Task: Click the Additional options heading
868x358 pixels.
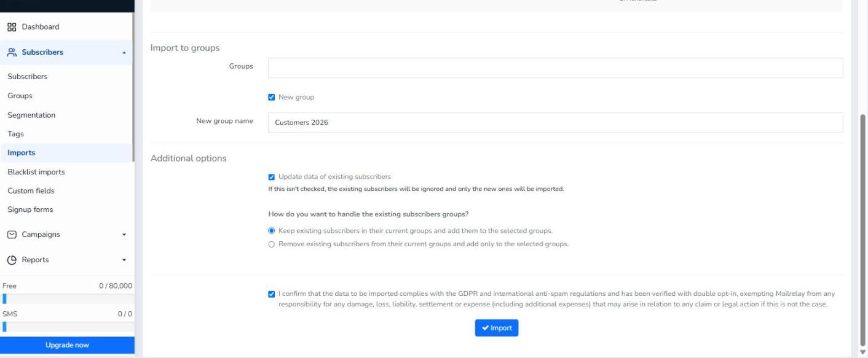Action: coord(189,158)
